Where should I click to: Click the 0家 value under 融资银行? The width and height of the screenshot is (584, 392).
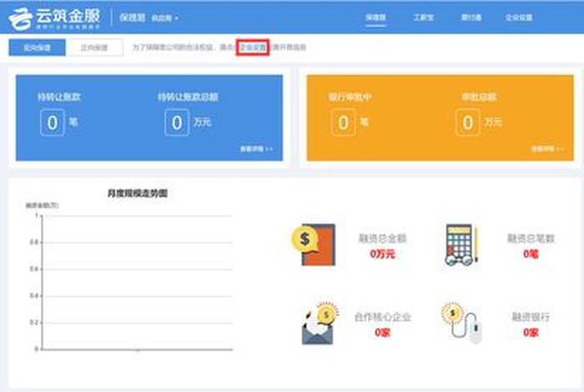coord(531,333)
